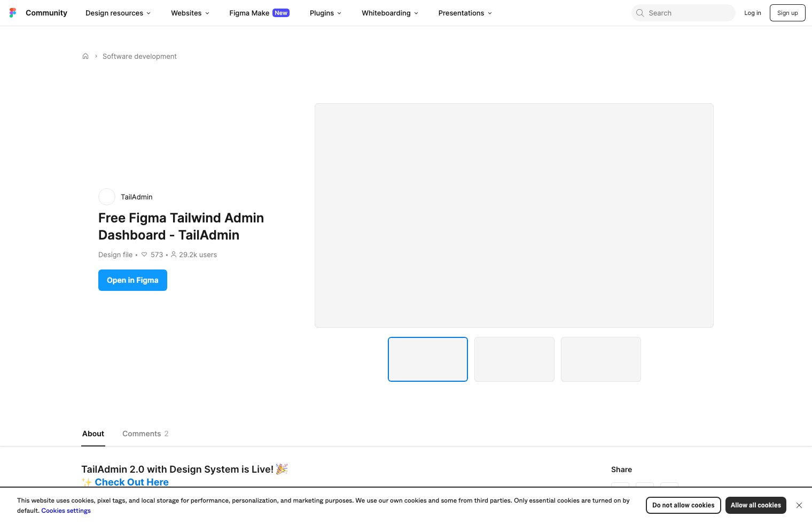Viewport: 812px width, 524px height.
Task: Click the search magnifier icon
Action: [x=640, y=13]
